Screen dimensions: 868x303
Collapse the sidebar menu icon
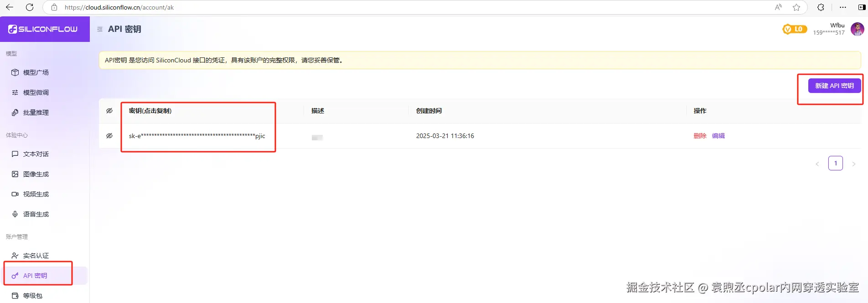tap(100, 29)
